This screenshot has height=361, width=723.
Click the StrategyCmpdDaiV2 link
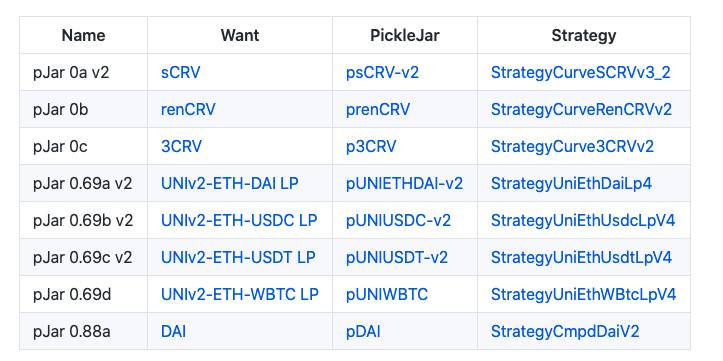click(565, 331)
